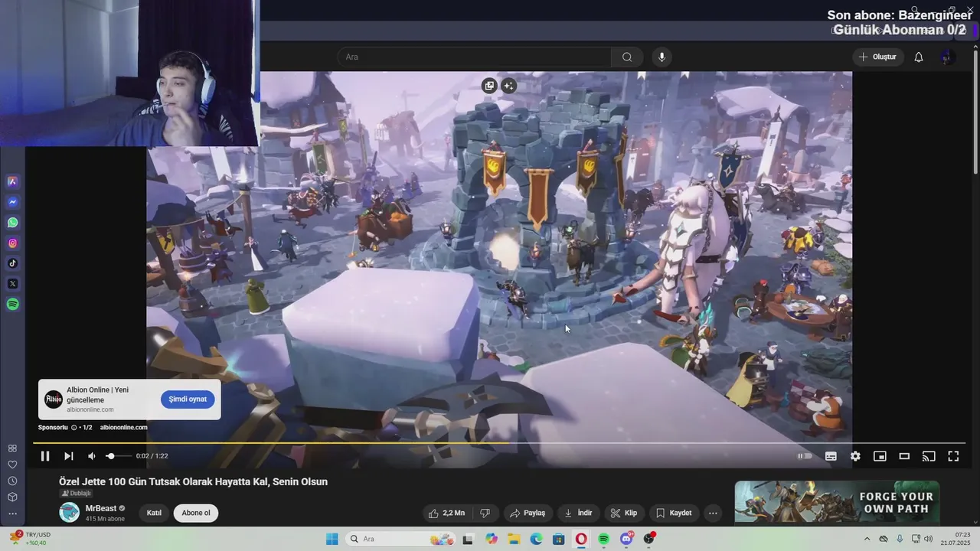Launch Copilot from the taskbar

[x=491, y=539]
